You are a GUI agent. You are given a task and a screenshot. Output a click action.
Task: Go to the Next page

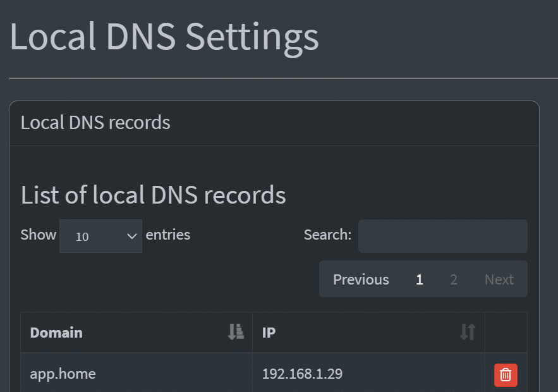[499, 279]
